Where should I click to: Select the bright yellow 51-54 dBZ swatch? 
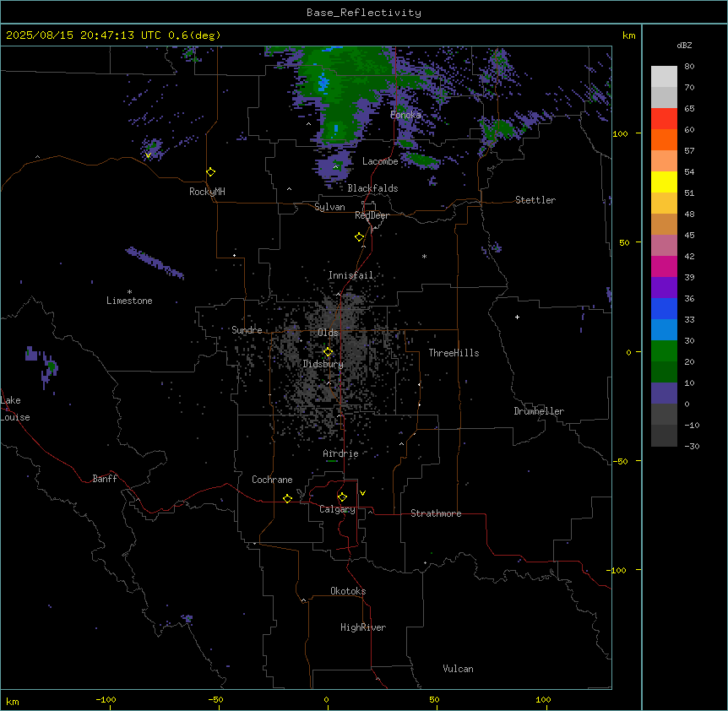pyautogui.click(x=664, y=182)
